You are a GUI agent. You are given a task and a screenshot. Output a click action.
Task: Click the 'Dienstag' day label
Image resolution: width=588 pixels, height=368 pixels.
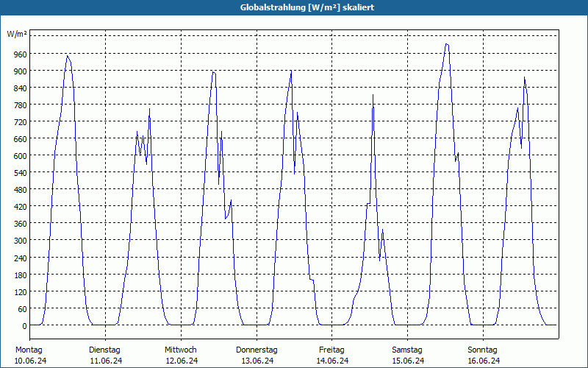tap(104, 350)
